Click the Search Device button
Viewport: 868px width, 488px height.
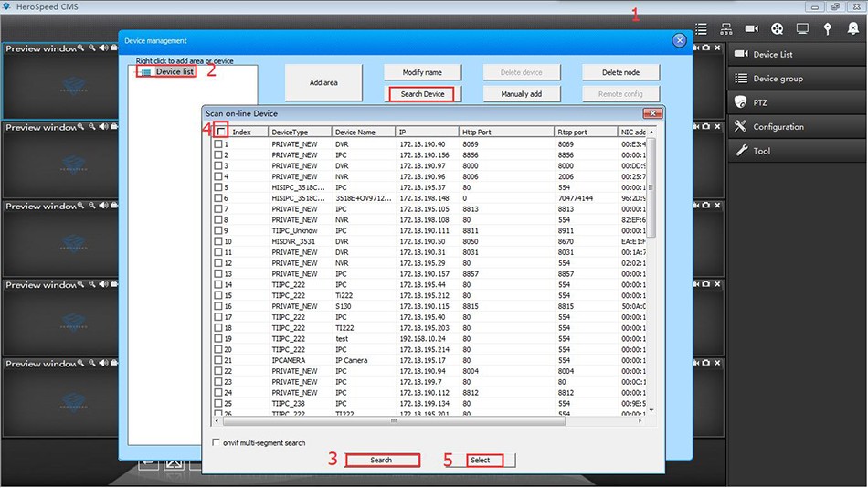422,94
